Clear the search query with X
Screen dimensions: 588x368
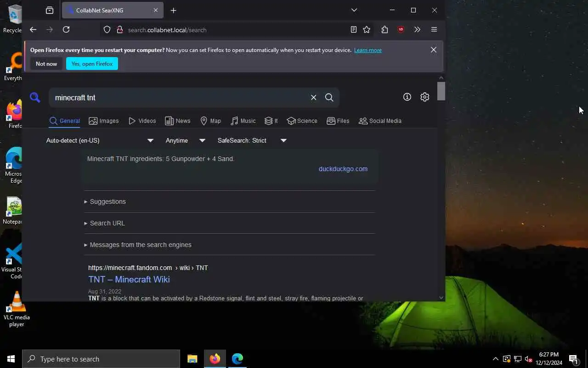coord(313,98)
